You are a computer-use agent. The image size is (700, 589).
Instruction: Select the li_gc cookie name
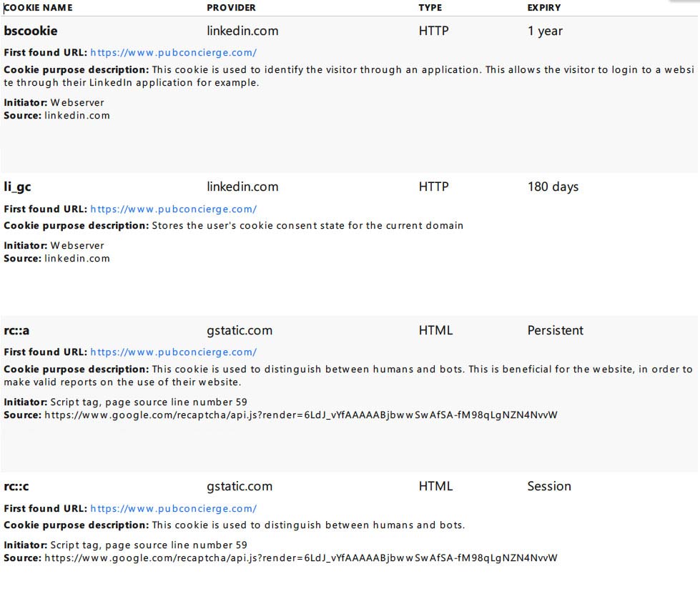click(17, 187)
